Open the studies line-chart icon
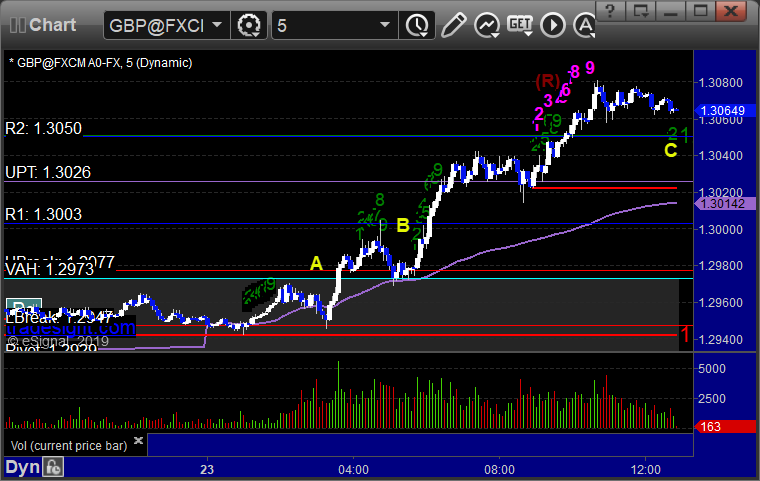 click(487, 25)
